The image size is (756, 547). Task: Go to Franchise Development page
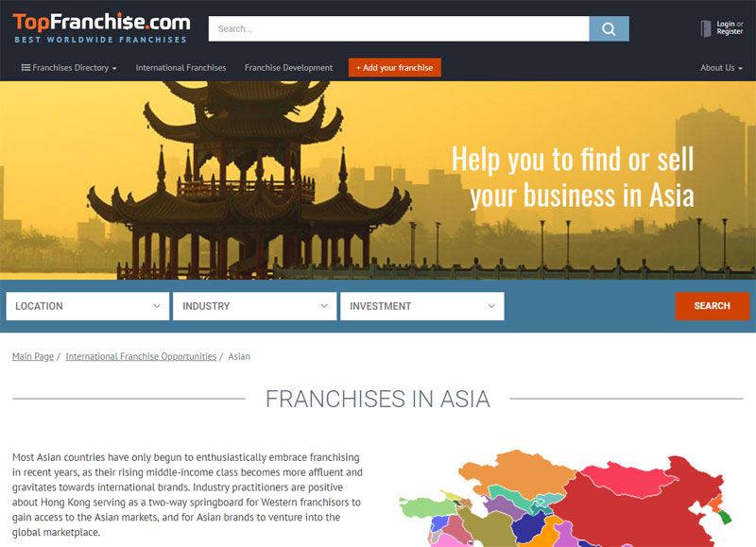288,68
